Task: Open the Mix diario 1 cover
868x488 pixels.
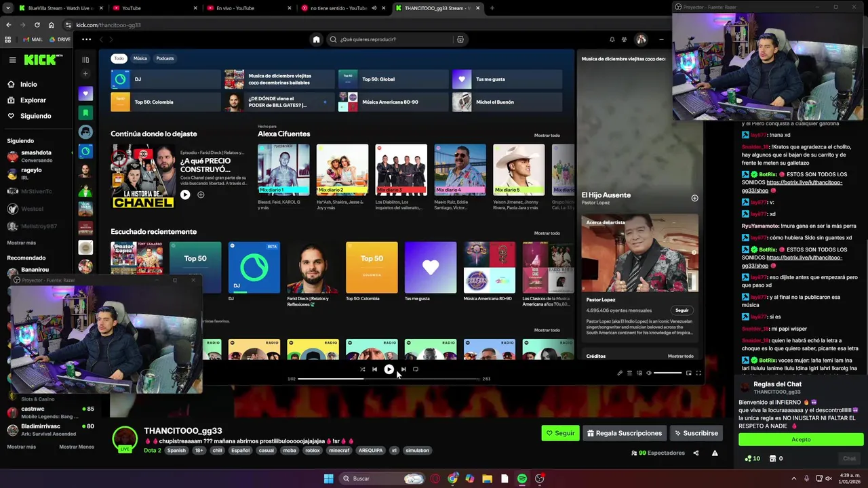Action: (x=283, y=169)
